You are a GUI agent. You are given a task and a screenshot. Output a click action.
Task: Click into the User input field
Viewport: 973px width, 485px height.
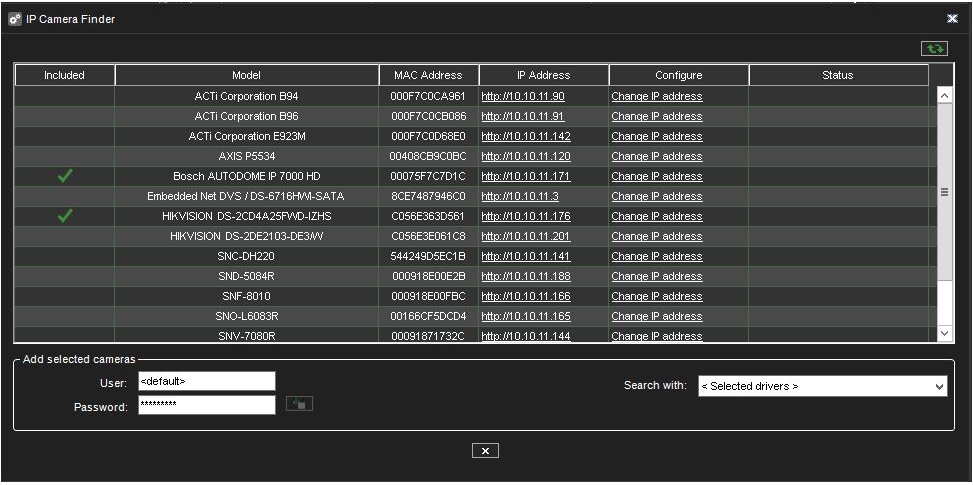click(205, 381)
